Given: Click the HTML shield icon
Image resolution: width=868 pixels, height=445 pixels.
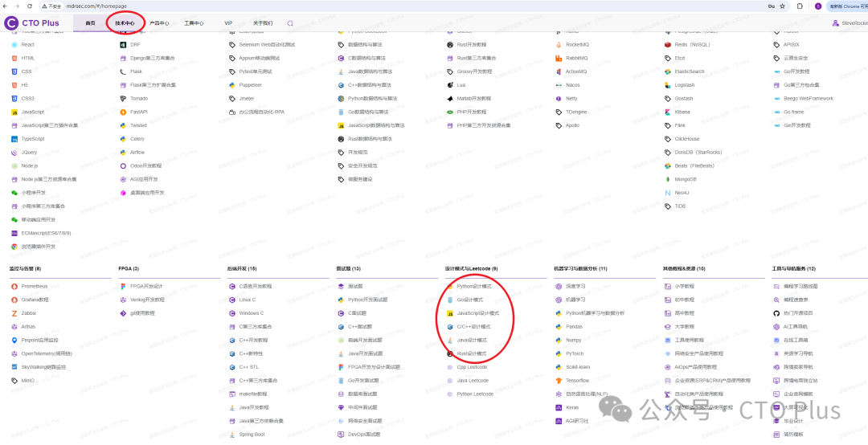Looking at the screenshot, I should 14,58.
